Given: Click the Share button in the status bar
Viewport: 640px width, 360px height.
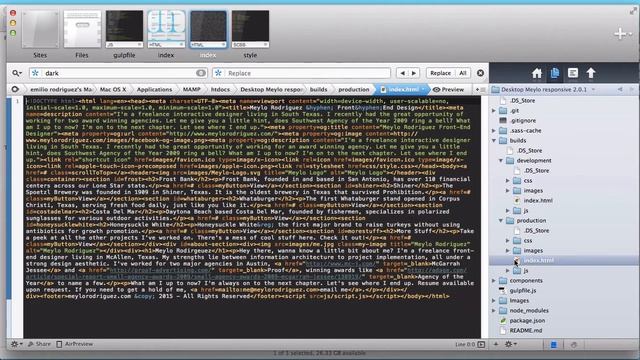Looking at the screenshot, I should [x=39, y=344].
